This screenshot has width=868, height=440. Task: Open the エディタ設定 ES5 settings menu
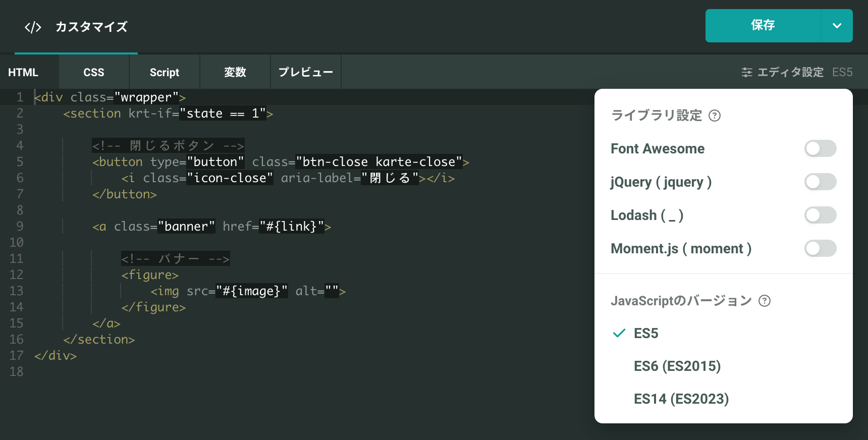click(797, 72)
